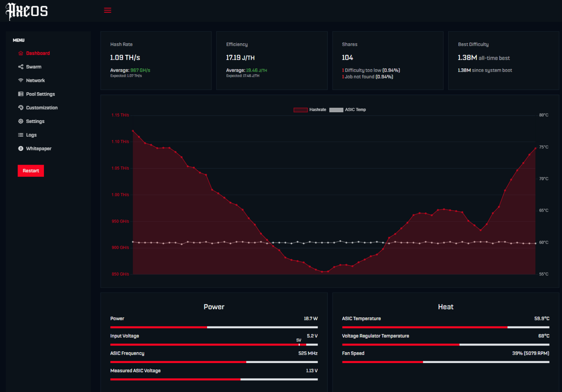Collapse the MENU section header

click(19, 40)
